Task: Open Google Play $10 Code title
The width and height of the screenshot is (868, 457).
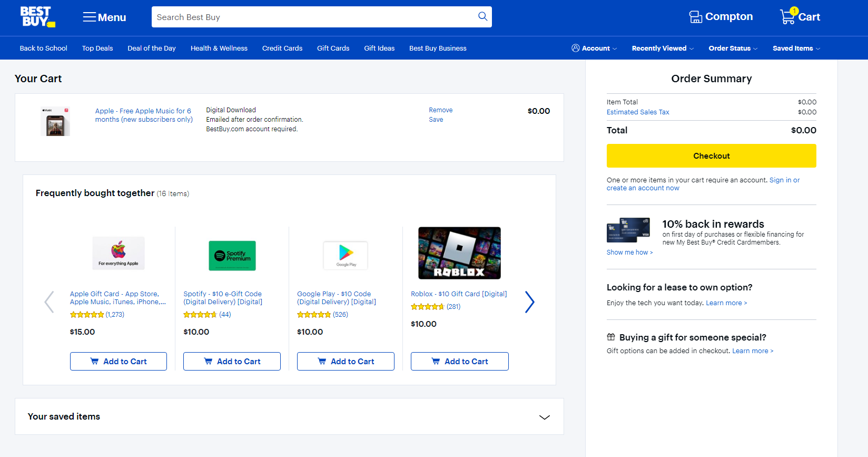Action: click(x=337, y=298)
